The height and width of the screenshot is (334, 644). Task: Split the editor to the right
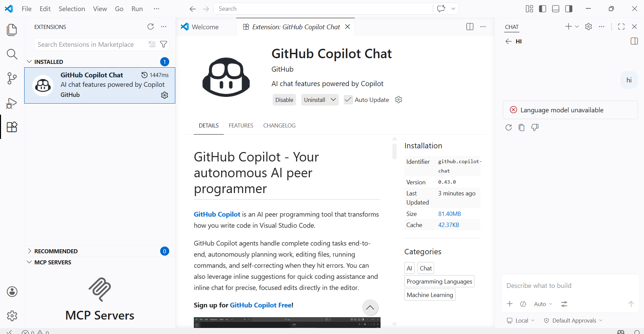470,27
